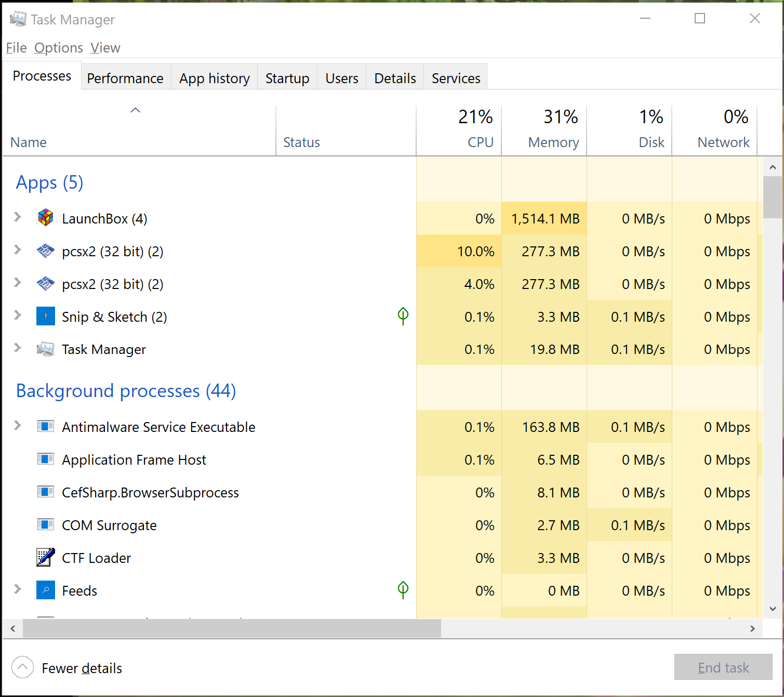Image resolution: width=784 pixels, height=697 pixels.
Task: Expand the pcsx2 group with 4.0% CPU
Action: (18, 282)
